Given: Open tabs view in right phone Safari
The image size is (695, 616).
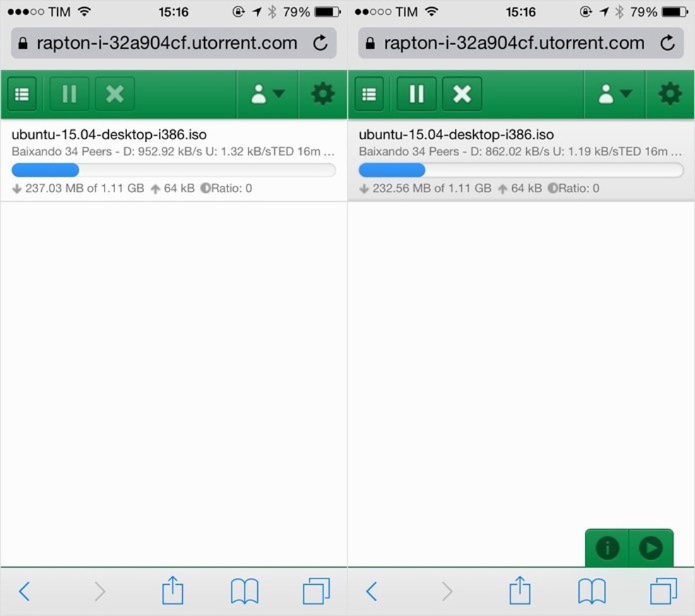Looking at the screenshot, I should [x=663, y=591].
